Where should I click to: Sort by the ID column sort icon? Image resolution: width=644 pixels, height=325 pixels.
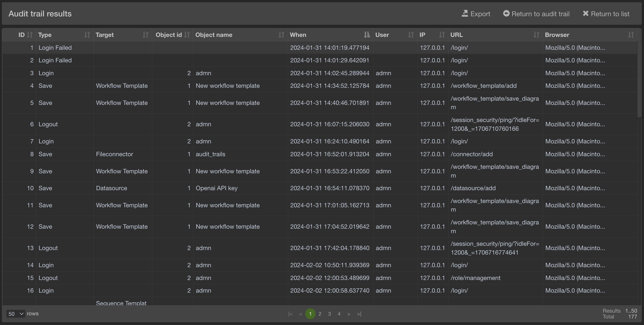30,35
